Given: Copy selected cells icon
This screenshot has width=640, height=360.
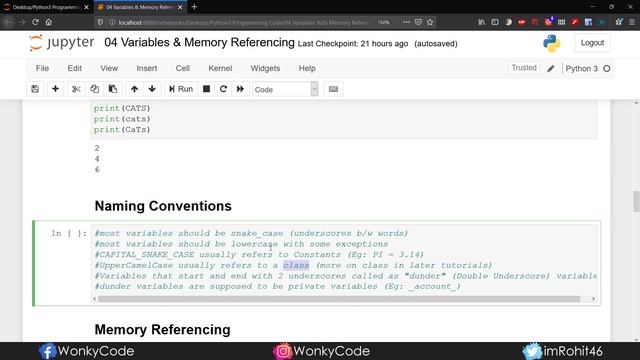Looking at the screenshot, I should pyautogui.click(x=94, y=89).
